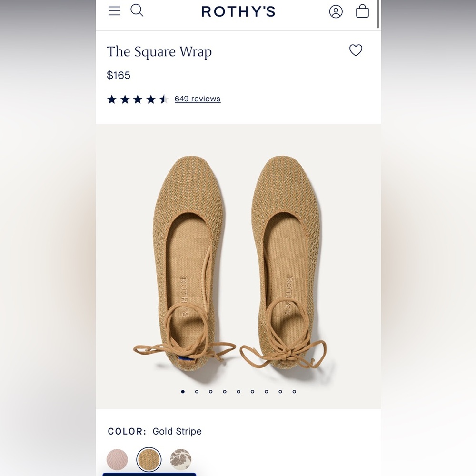Screen dimensions: 476x476
Task: Open the 649 reviews link
Action: coord(198,99)
